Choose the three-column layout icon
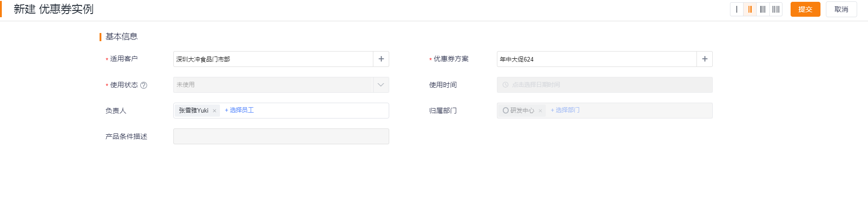The height and width of the screenshot is (218, 868). [763, 9]
